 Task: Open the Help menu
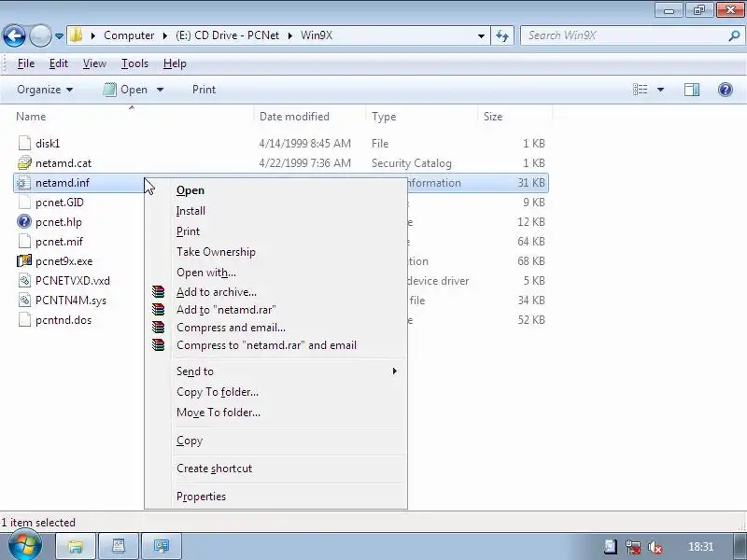pos(175,63)
